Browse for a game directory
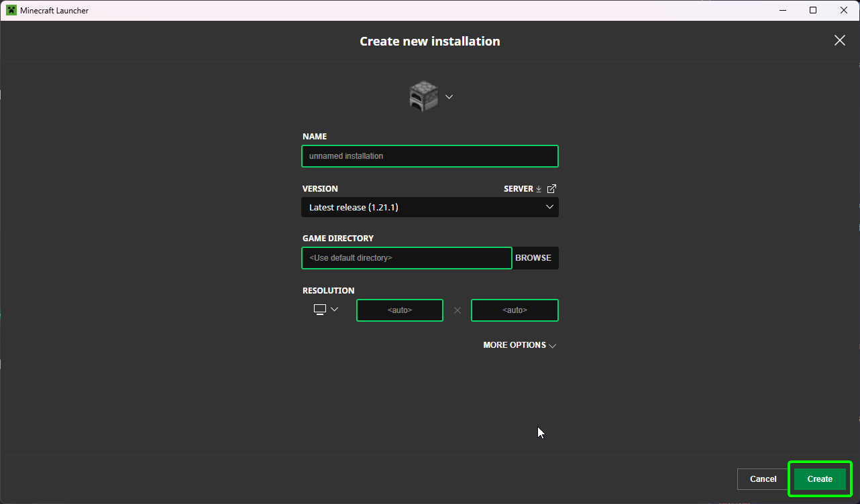The width and height of the screenshot is (860, 504). 533,258
